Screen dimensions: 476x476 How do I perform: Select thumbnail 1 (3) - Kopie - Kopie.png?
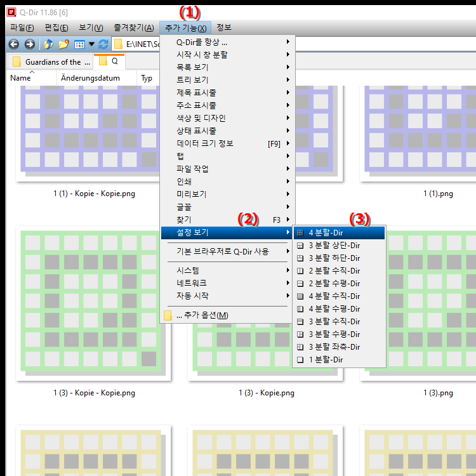[93, 303]
